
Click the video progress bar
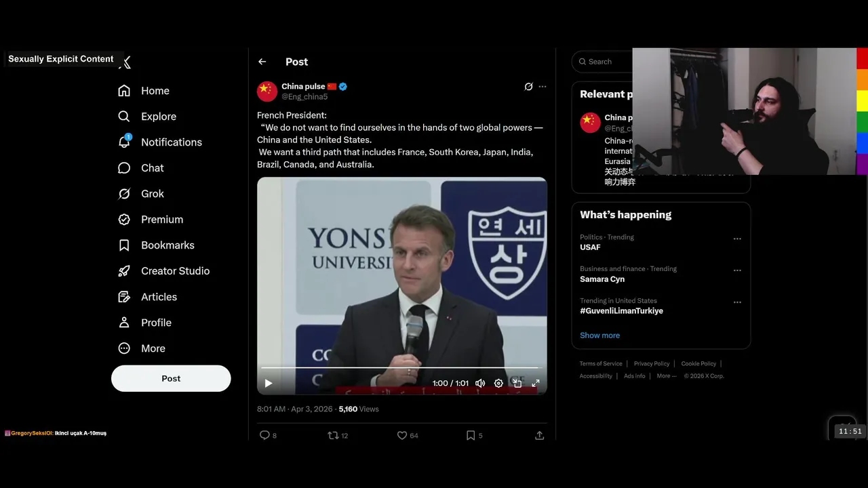click(400, 368)
